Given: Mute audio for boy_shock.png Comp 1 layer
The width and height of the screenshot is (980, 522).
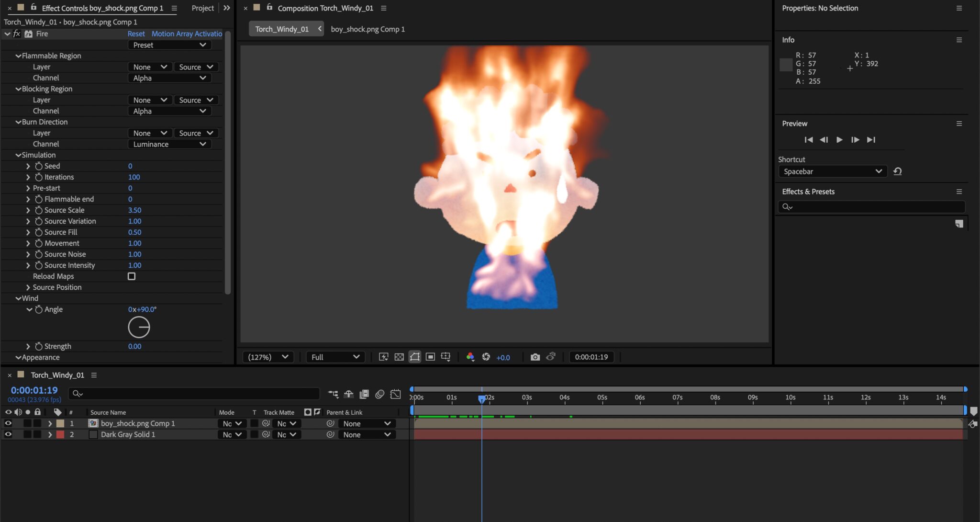Looking at the screenshot, I should click(19, 423).
